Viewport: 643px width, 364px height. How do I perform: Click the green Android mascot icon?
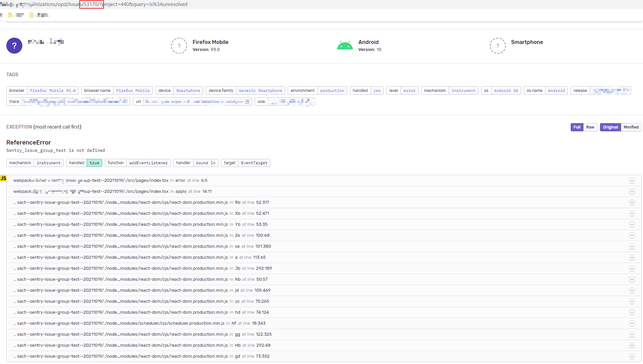345,45
